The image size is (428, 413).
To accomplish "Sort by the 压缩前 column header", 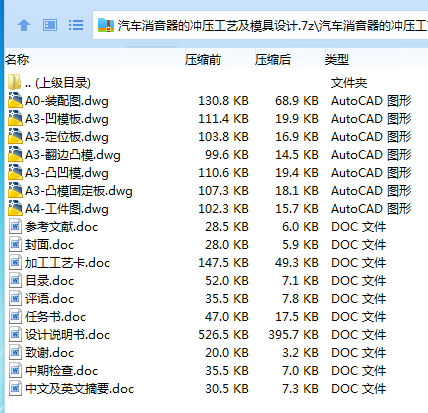I will (x=203, y=60).
